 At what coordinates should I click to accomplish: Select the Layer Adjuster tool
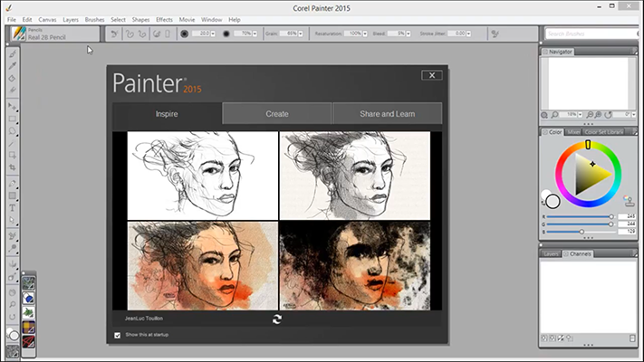pyautogui.click(x=13, y=107)
